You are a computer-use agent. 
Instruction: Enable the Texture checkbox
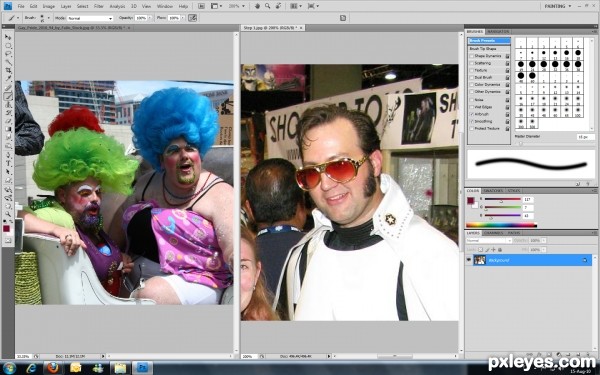[472, 70]
